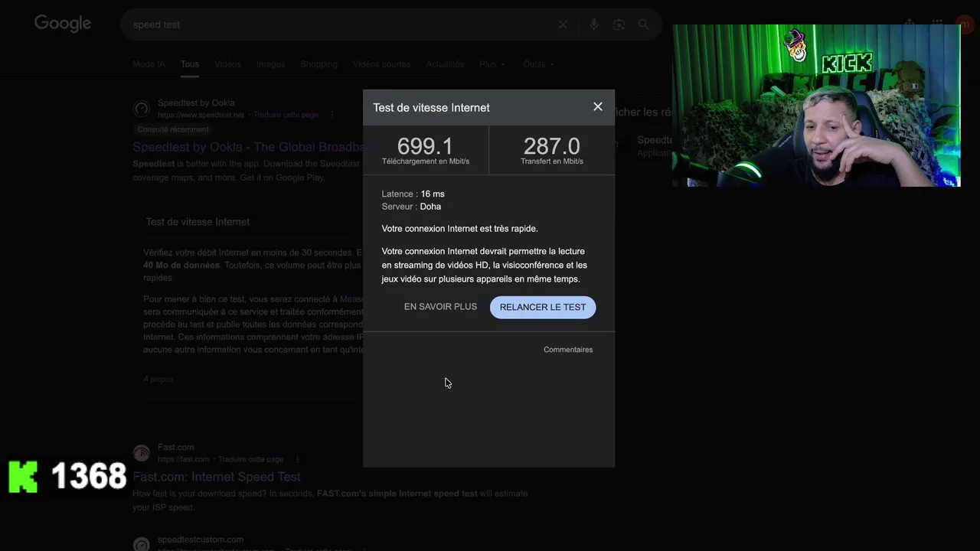Click the https://fast.com URL text

tap(183, 459)
